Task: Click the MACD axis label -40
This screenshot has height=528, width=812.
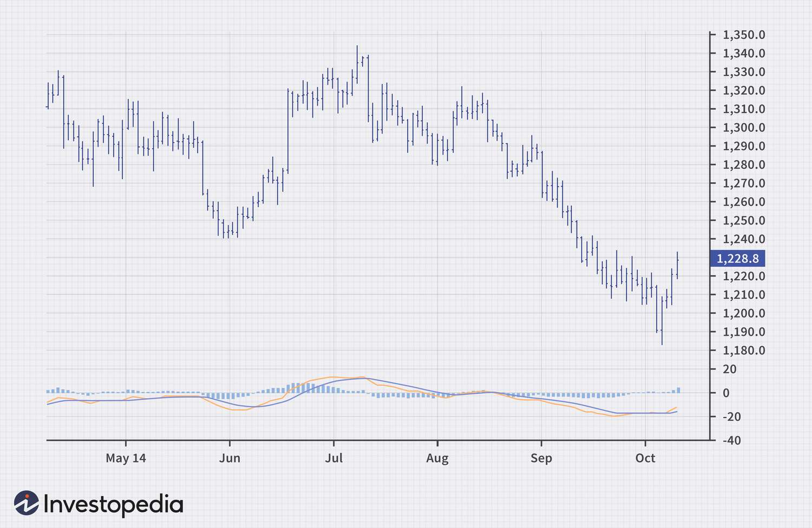Action: pyautogui.click(x=732, y=441)
